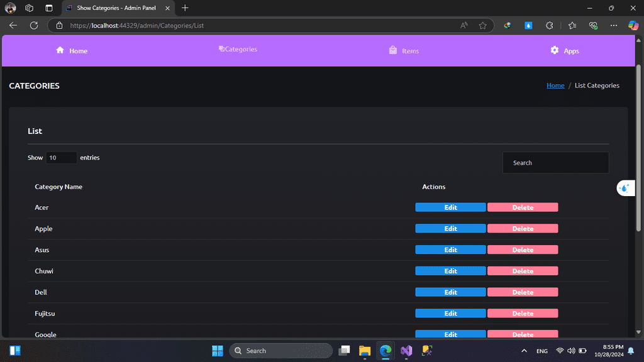Open the Favorites list icon

(x=572, y=25)
